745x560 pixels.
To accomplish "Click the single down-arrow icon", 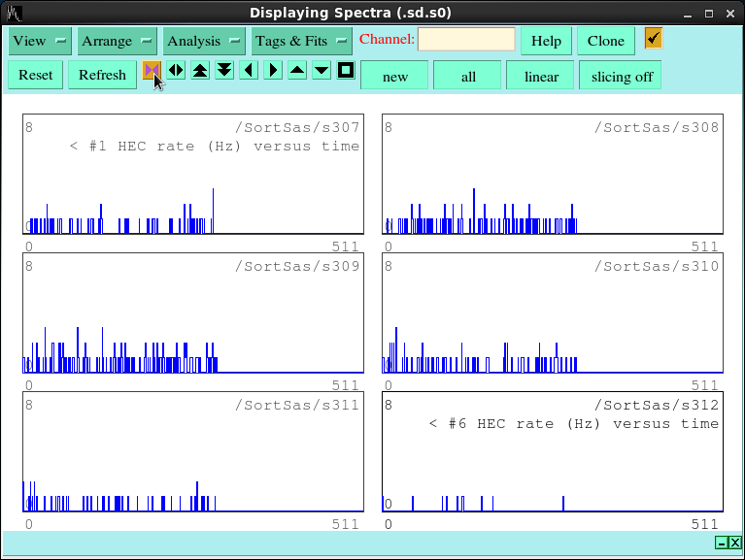I will (322, 71).
